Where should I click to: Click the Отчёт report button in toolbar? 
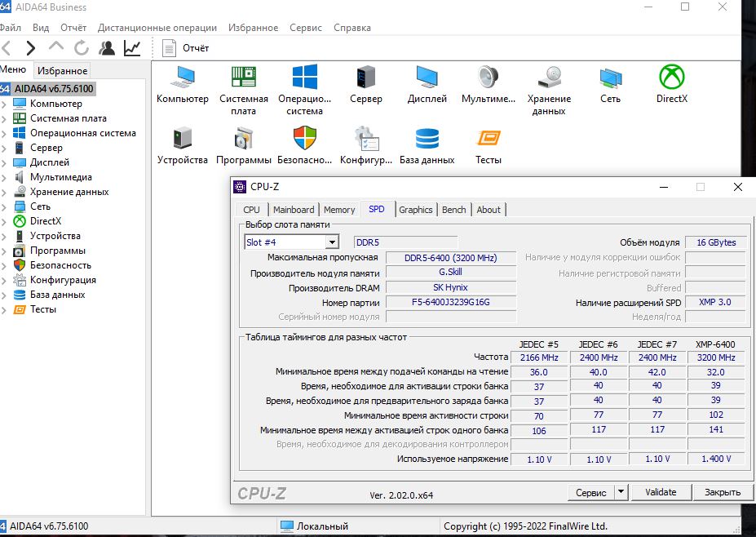186,48
